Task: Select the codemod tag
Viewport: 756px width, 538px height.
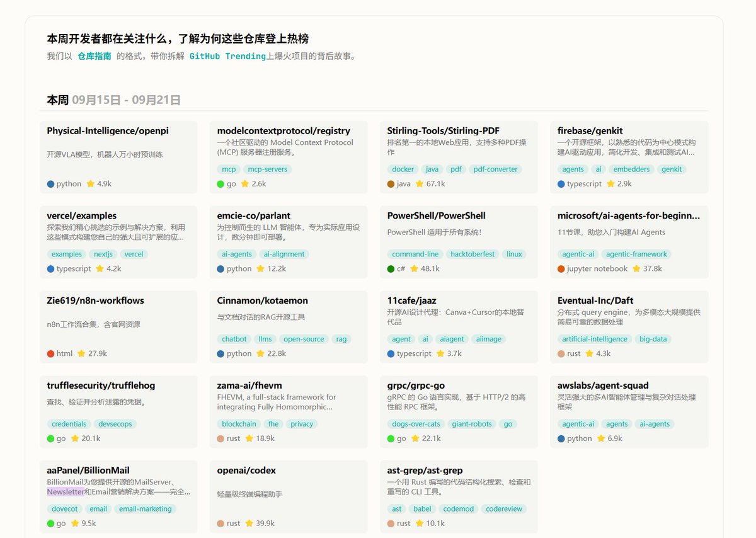Action: [458, 509]
